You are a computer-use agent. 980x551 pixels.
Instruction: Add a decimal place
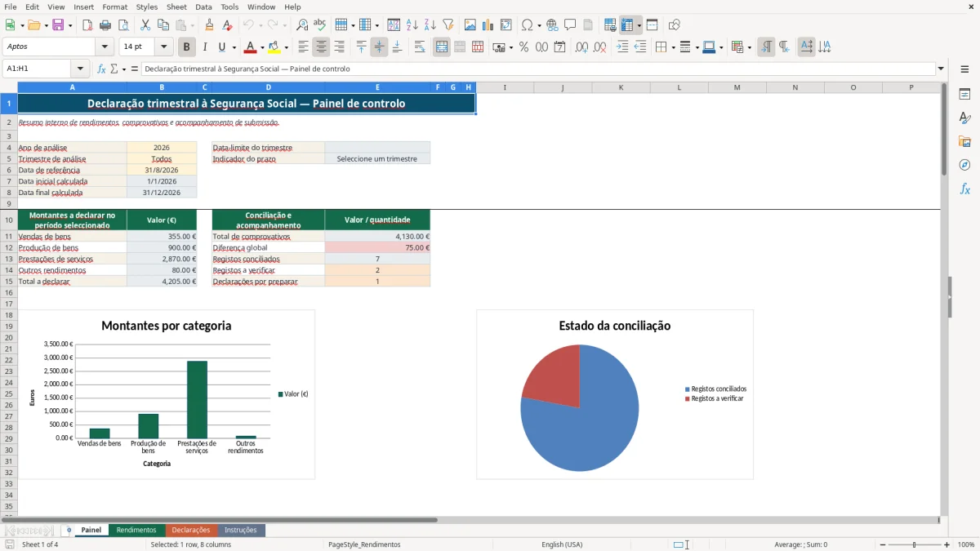click(x=581, y=47)
